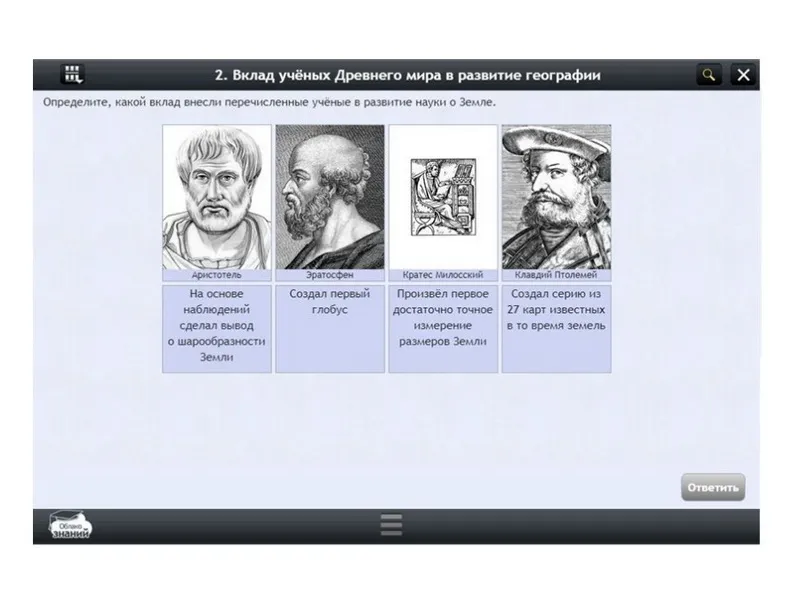The image size is (800, 600).
Task: Open the table of contents icon in the top-left
Action: click(x=74, y=74)
